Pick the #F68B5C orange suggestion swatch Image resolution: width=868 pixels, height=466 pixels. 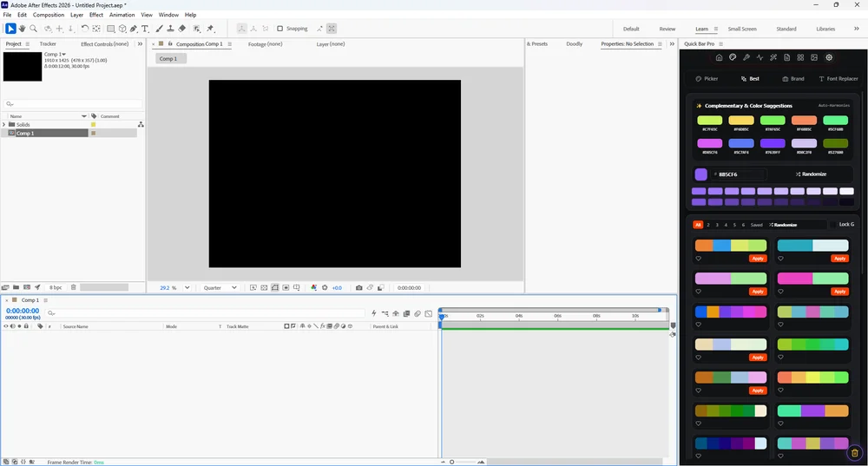[x=804, y=120]
